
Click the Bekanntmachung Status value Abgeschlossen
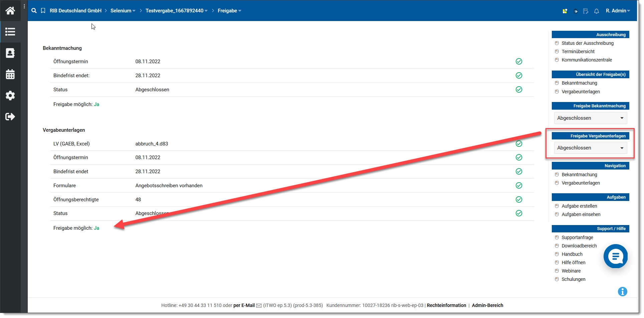tap(152, 90)
